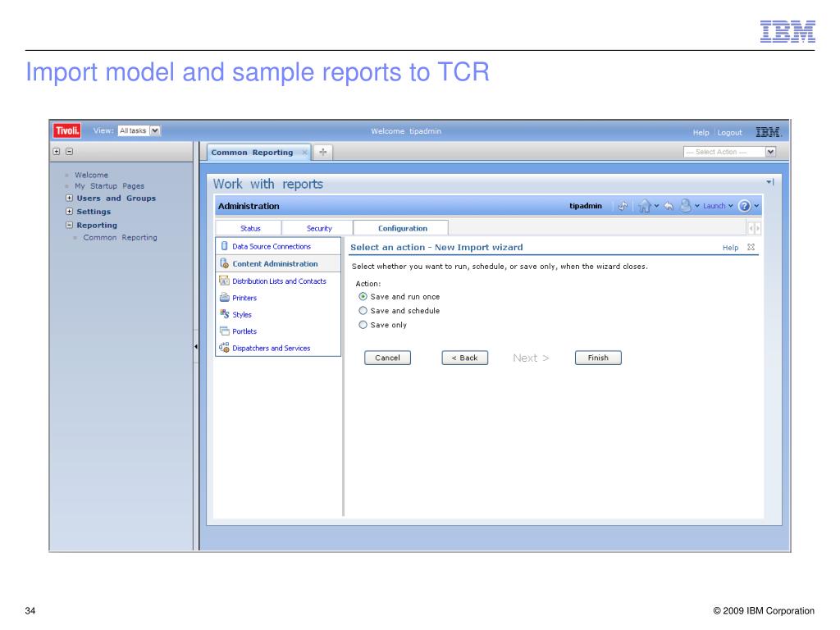840x630 pixels.
Task: Click the Content Administration icon
Action: [225, 263]
